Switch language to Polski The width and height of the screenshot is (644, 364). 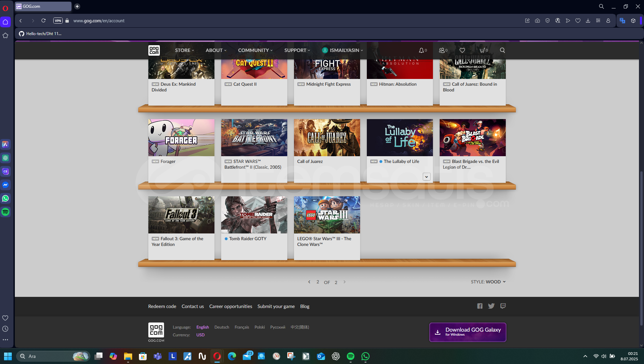(x=260, y=327)
